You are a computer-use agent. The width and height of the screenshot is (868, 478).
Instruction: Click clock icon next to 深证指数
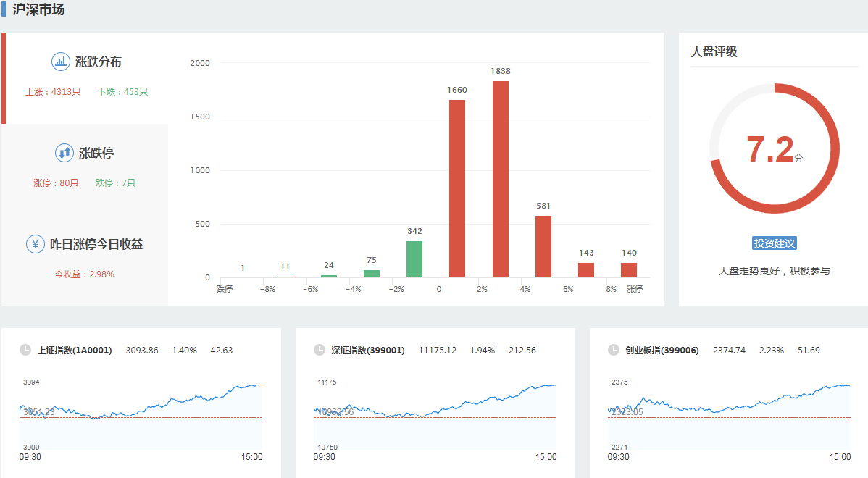pyautogui.click(x=320, y=350)
